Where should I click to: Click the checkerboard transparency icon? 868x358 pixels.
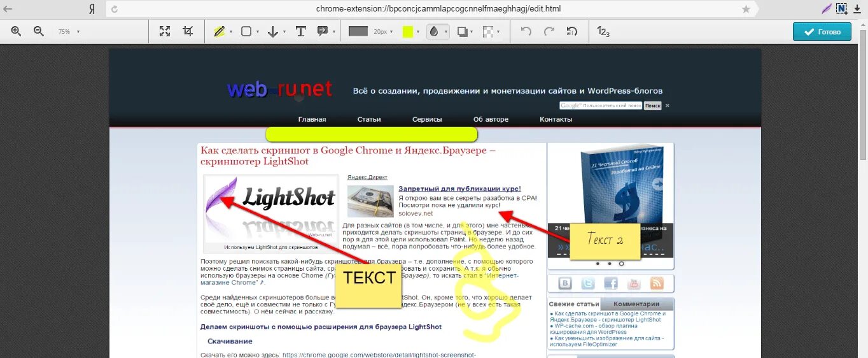[x=488, y=31]
